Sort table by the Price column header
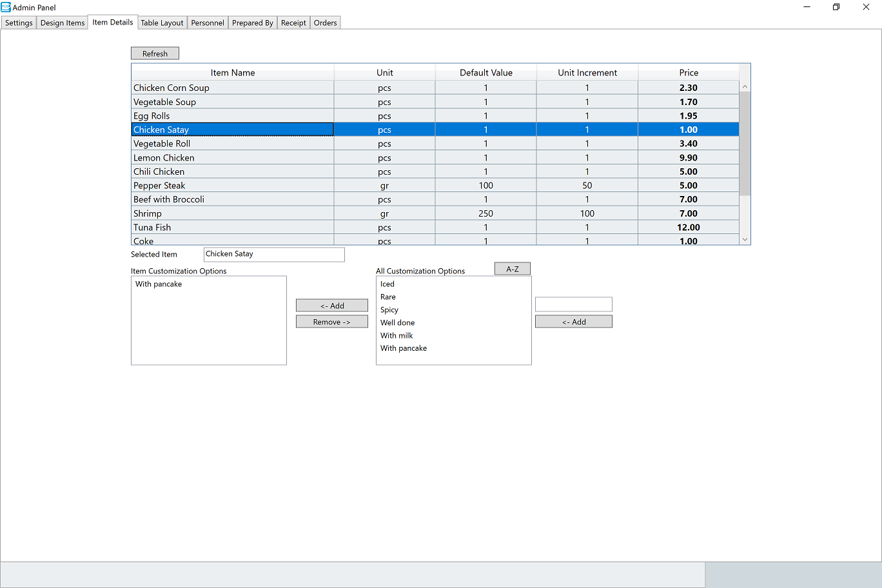 click(x=689, y=73)
